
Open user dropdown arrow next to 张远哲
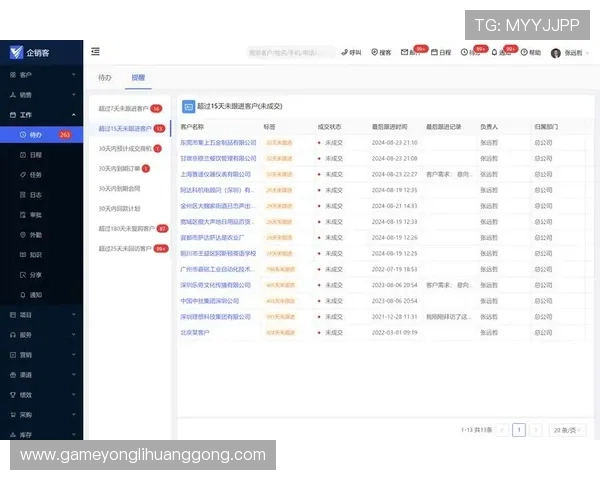tap(587, 53)
